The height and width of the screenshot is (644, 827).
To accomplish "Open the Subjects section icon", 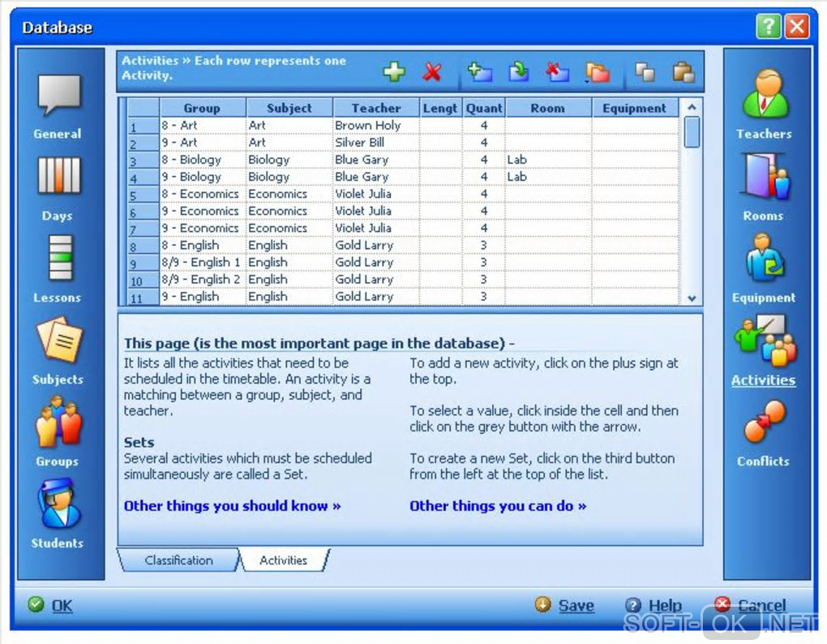I will point(59,340).
